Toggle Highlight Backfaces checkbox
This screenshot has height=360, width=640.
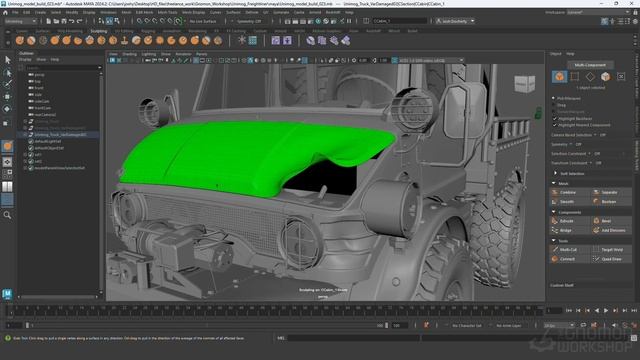point(555,118)
